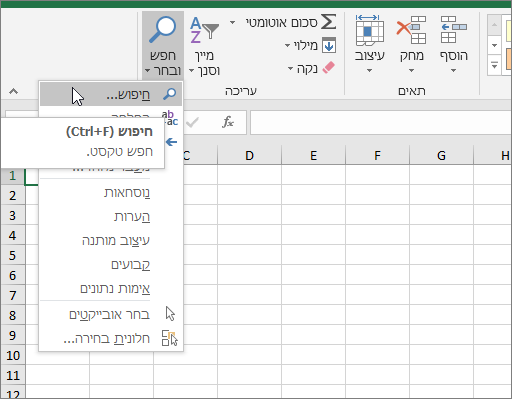Click inside the formula bar input
The width and height of the screenshot is (512, 399).
click(x=381, y=122)
